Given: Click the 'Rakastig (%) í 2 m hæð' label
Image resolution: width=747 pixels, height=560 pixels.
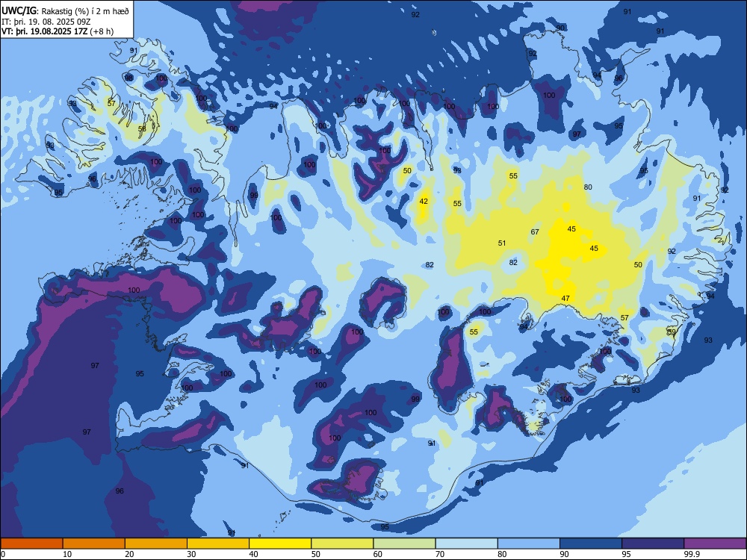Looking at the screenshot, I should pyautogui.click(x=85, y=11).
